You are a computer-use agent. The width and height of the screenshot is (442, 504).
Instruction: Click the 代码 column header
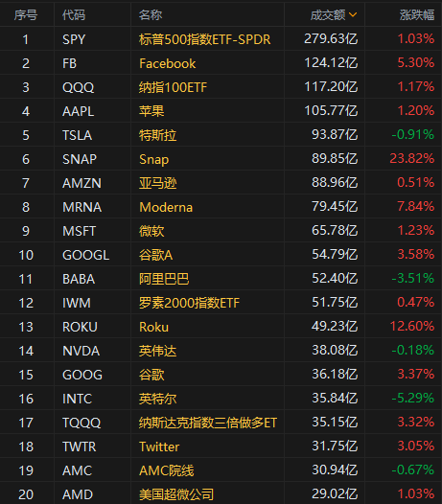click(74, 14)
